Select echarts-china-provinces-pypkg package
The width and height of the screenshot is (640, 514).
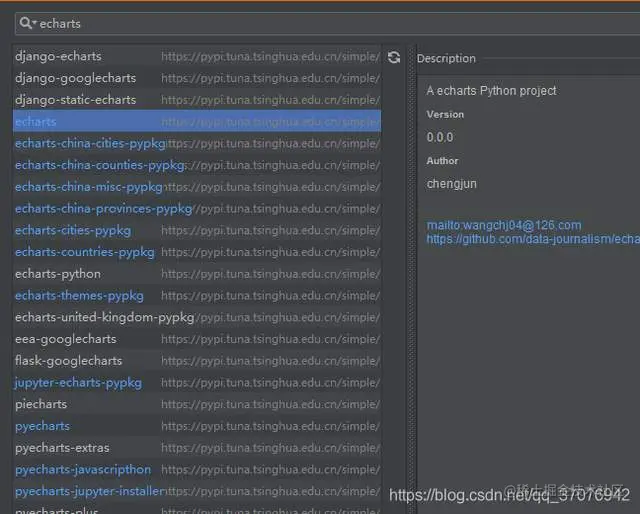197,209
